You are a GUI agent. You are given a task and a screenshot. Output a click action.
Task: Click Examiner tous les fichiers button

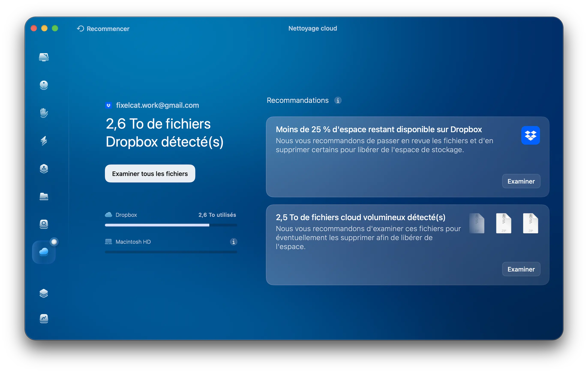coord(150,174)
